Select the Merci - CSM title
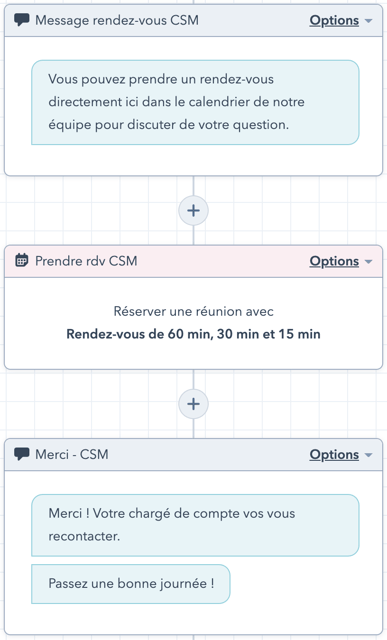Viewport: 387px width, 640px height. coord(72,454)
